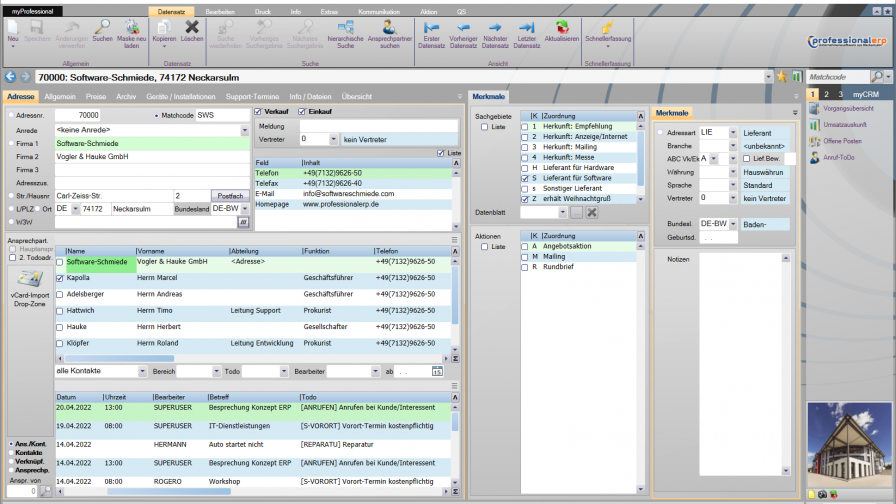Tick the checkbox for contact Adelsberger
Screen dimensions: 896x504
click(59, 295)
